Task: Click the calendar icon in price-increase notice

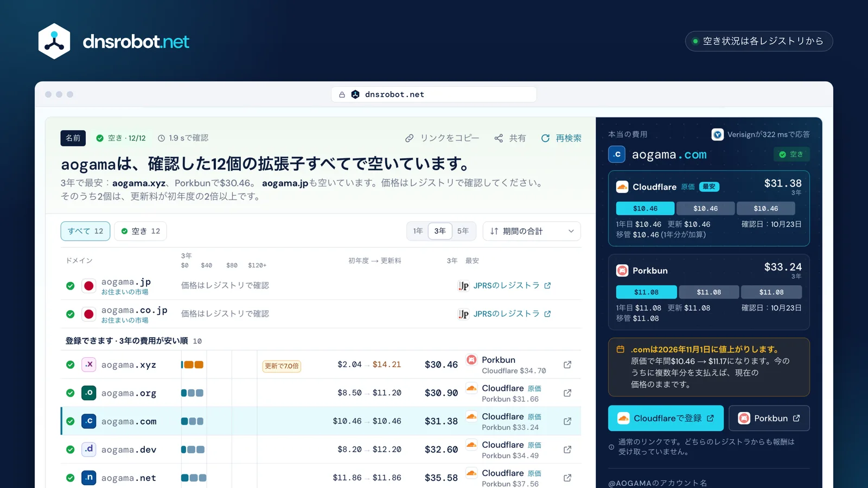Action: pos(620,349)
